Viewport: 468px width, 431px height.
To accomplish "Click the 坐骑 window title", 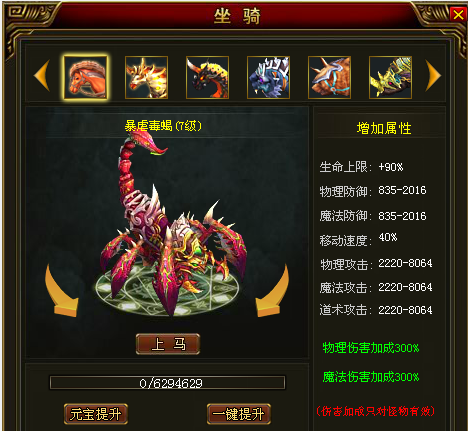I will [x=237, y=16].
